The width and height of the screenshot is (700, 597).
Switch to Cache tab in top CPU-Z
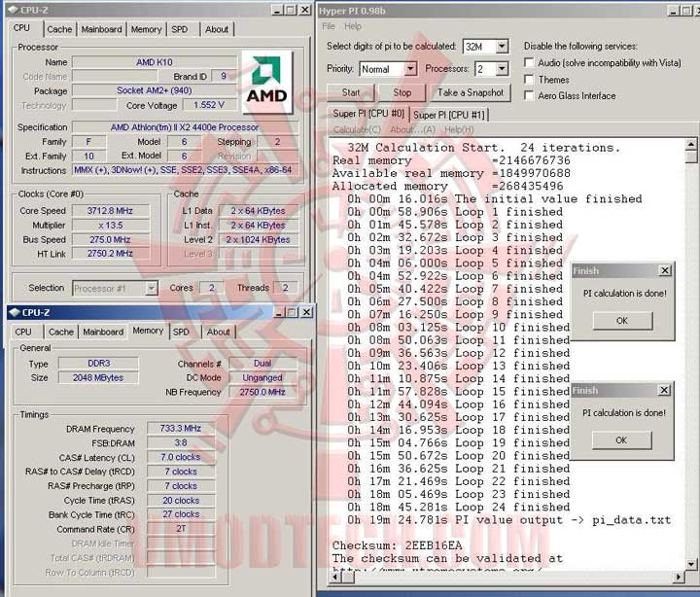coord(59,29)
